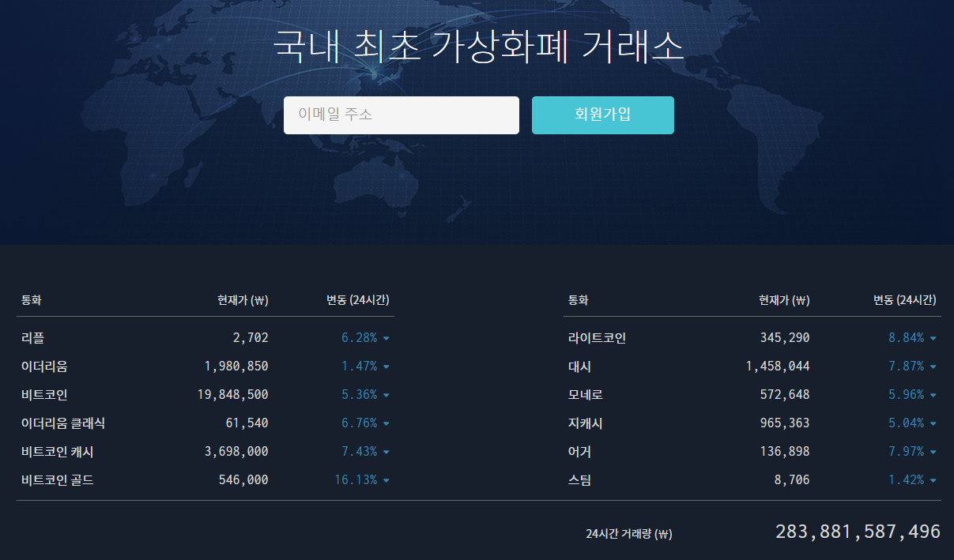Click the down arrow beside 라이트코인 8.84%
The height and width of the screenshot is (560, 954).
coord(933,339)
